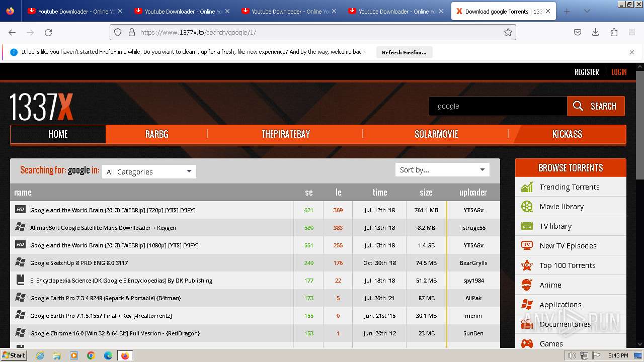Screen dimensions: 644x362
Task: Click the page vertical scrollbar
Action: (x=640, y=125)
